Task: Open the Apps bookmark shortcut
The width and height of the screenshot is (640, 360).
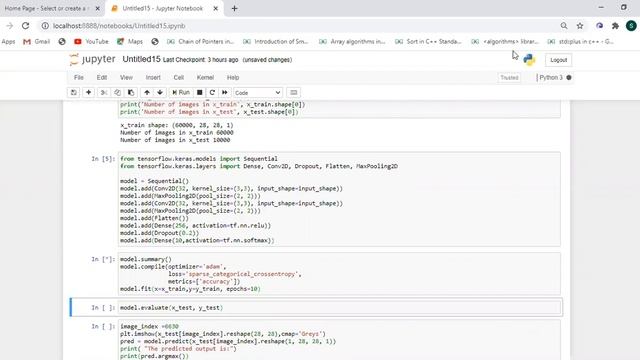Action: point(9,42)
